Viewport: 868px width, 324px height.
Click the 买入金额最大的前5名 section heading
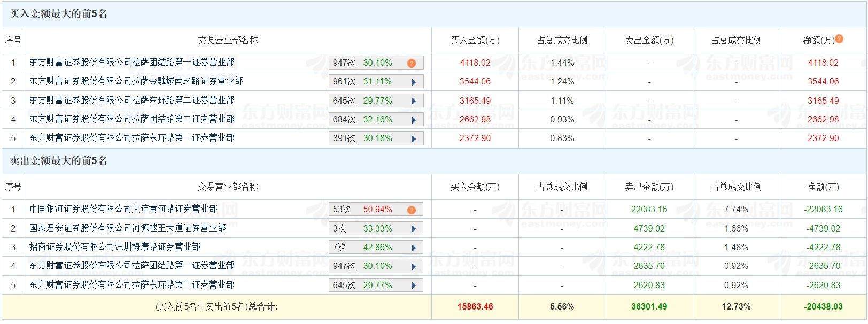tap(59, 14)
